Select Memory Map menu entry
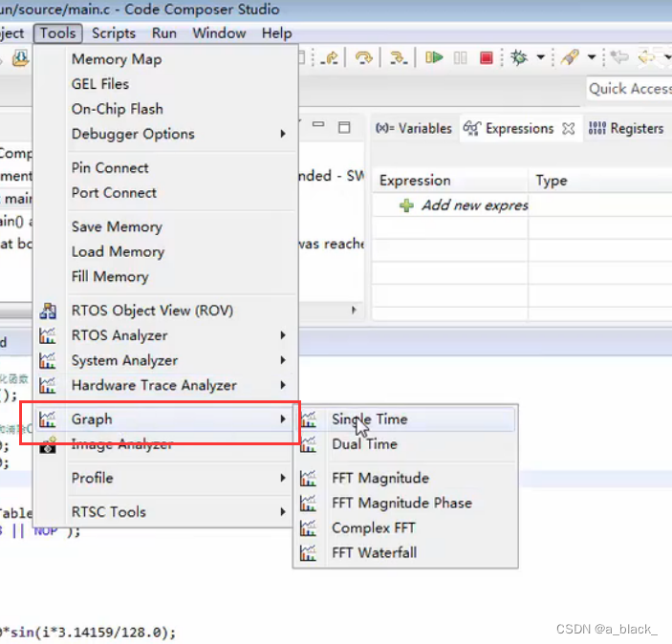This screenshot has width=672, height=644. coord(117,59)
